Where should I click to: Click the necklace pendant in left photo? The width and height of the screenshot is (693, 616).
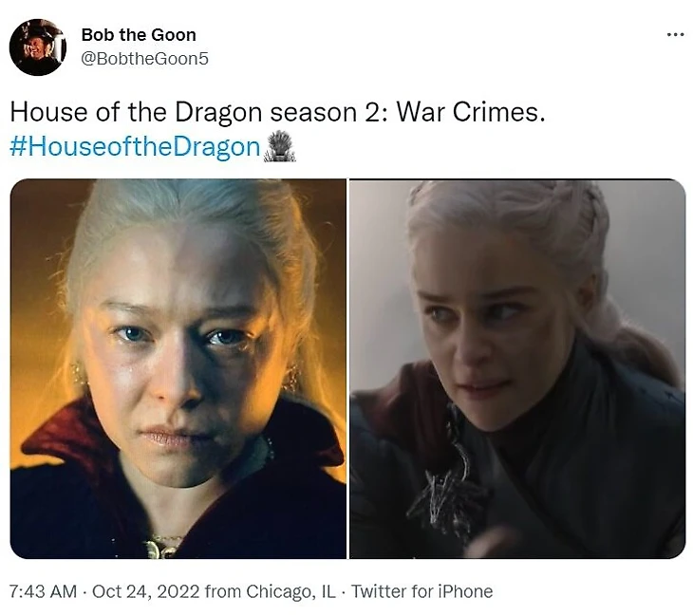pos(161,548)
